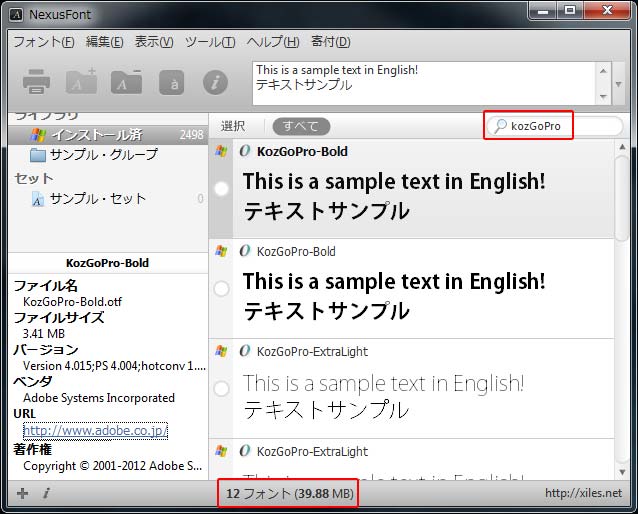Open the ヘルプ(H) menu
The height and width of the screenshot is (514, 638).
pyautogui.click(x=273, y=42)
